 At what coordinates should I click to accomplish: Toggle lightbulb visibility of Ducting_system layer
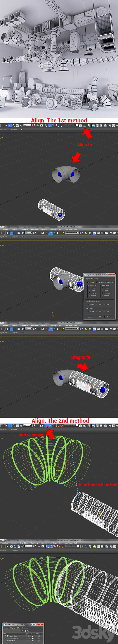click(6, 638)
